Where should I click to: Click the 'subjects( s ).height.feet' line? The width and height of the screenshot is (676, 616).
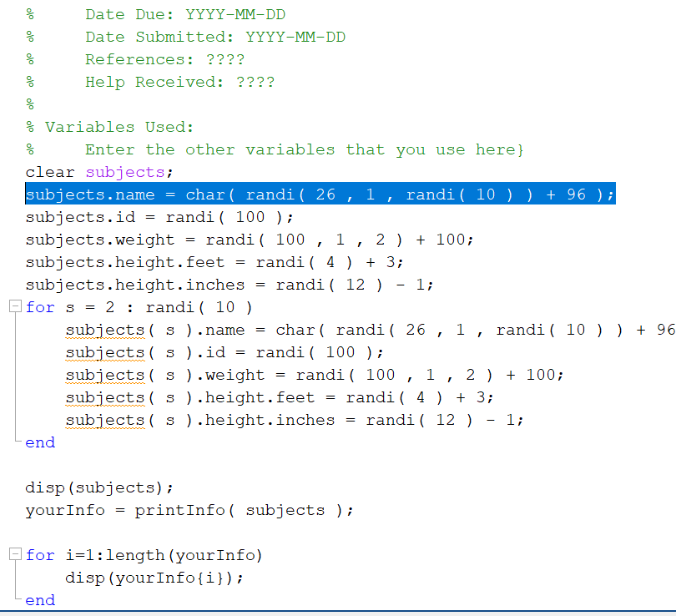[280, 397]
